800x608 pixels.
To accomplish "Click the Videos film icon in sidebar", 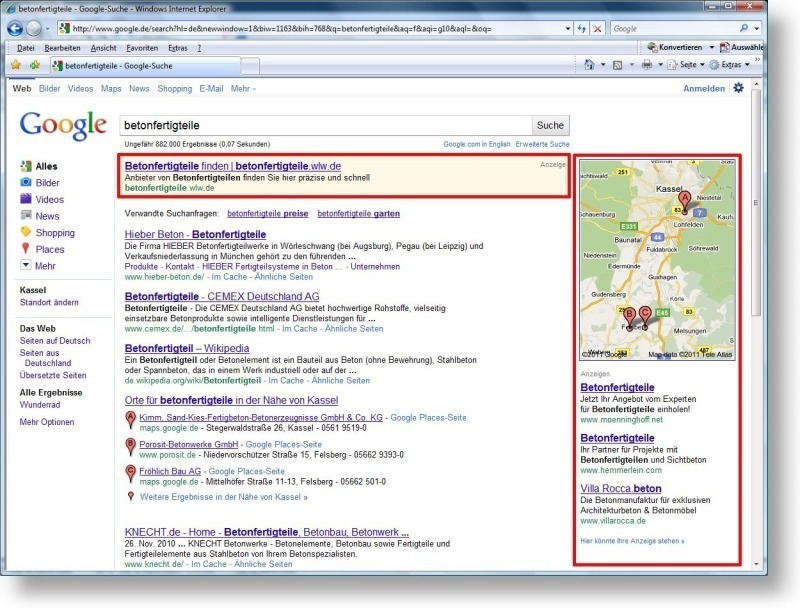I will tap(26, 199).
